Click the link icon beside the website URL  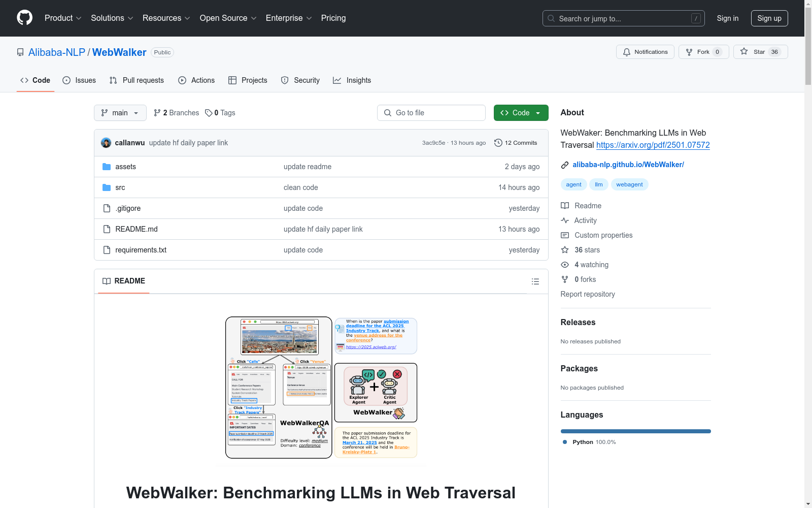pos(565,165)
